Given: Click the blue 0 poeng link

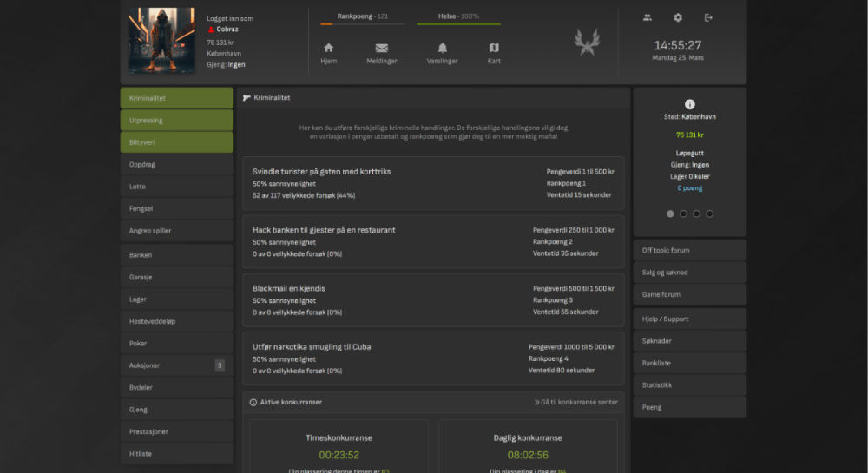Looking at the screenshot, I should pos(689,188).
